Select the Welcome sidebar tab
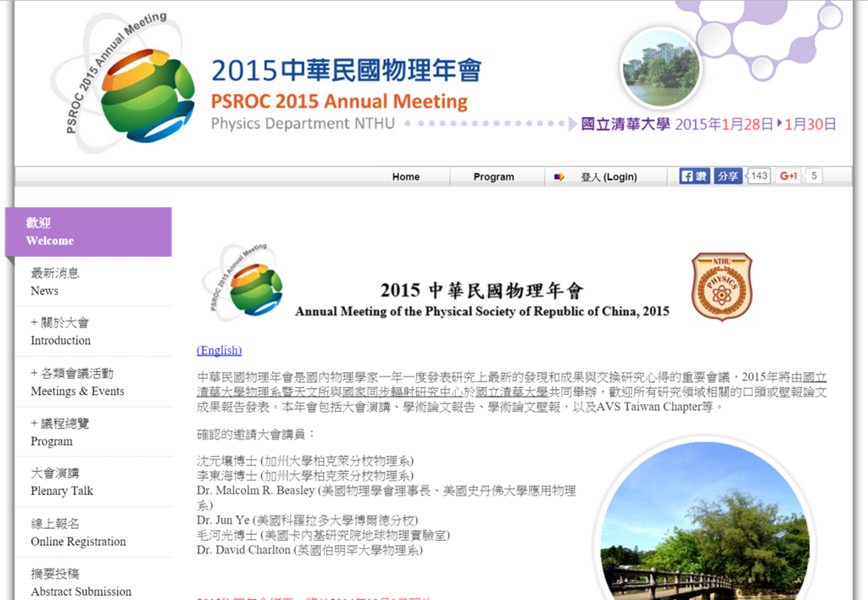Image resolution: width=868 pixels, height=600 pixels. point(88,231)
